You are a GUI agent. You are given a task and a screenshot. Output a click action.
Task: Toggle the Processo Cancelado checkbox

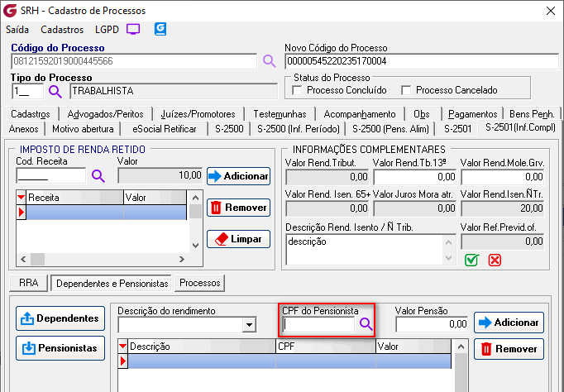406,90
